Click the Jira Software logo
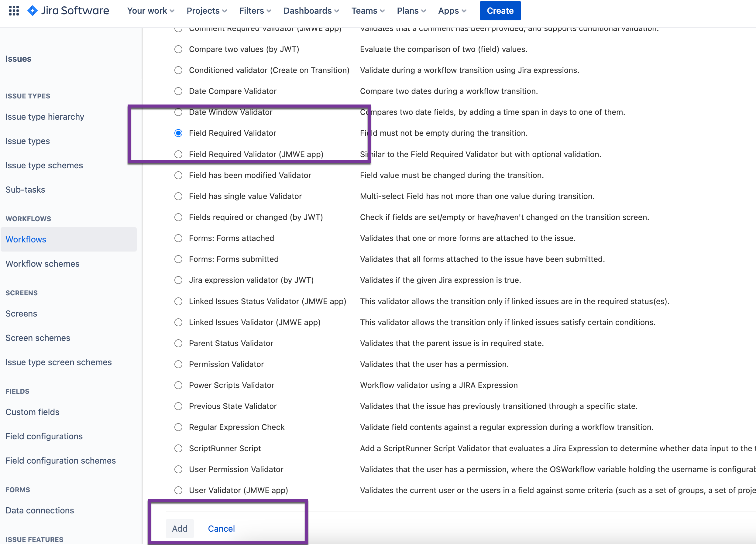 pos(68,11)
